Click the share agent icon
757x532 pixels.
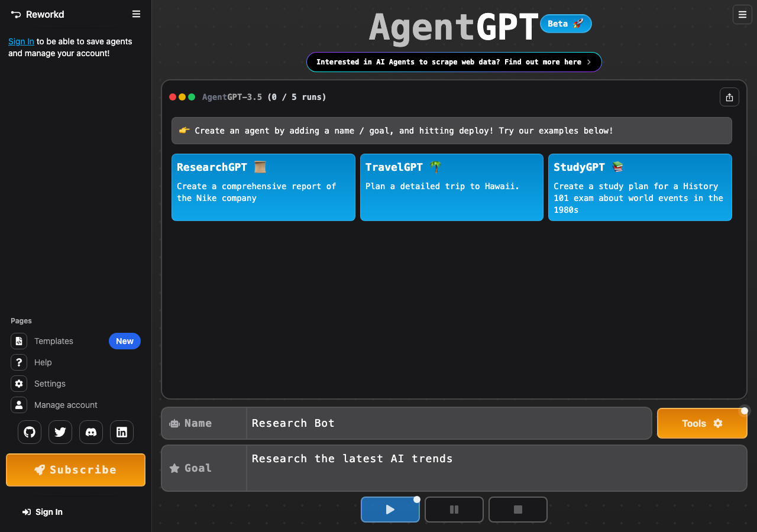729,97
